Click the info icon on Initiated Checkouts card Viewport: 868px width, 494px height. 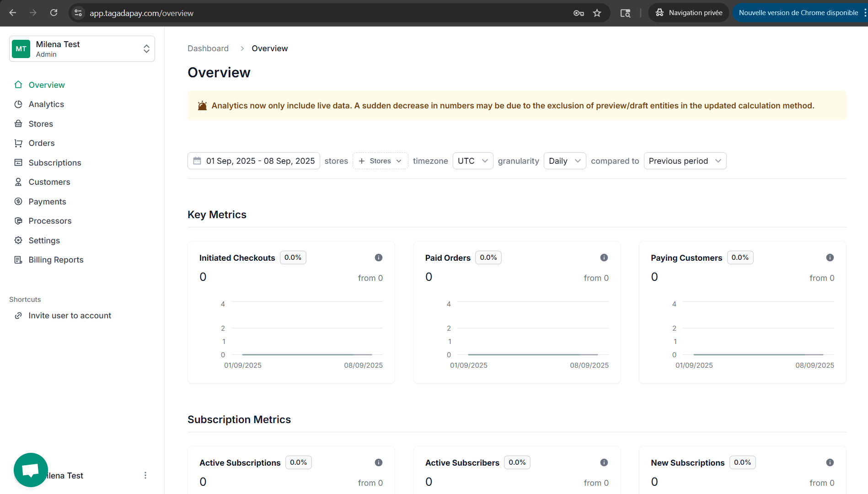point(379,258)
